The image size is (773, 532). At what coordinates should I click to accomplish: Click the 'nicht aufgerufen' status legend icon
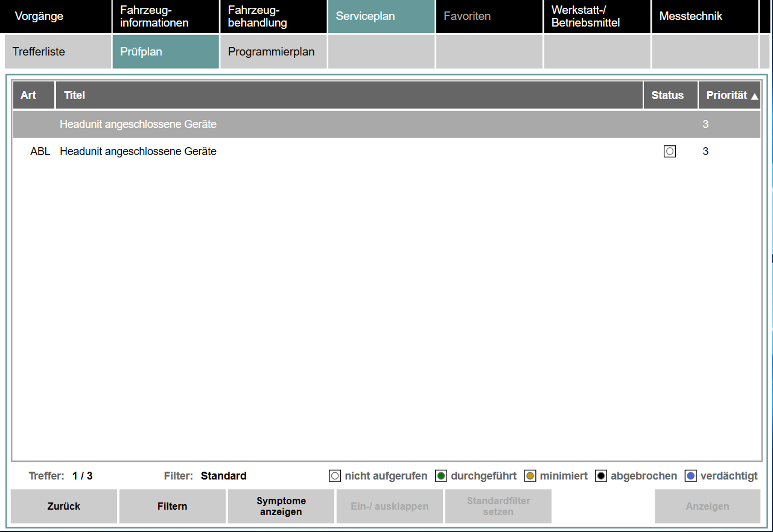[x=335, y=476]
